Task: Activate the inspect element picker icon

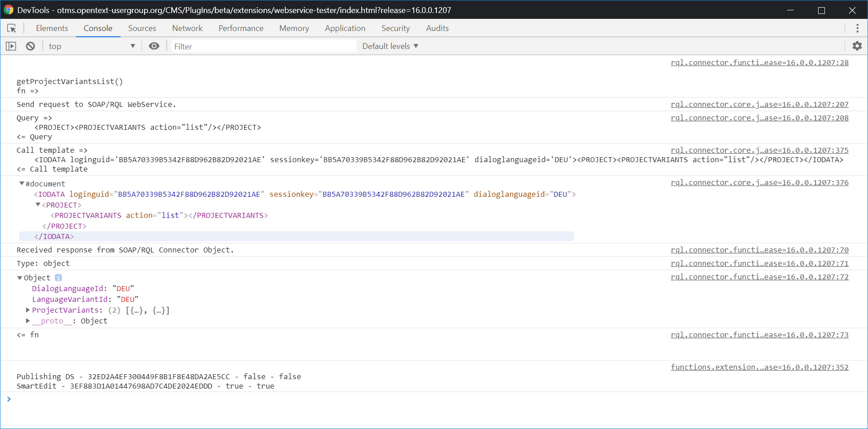Action: (12, 28)
